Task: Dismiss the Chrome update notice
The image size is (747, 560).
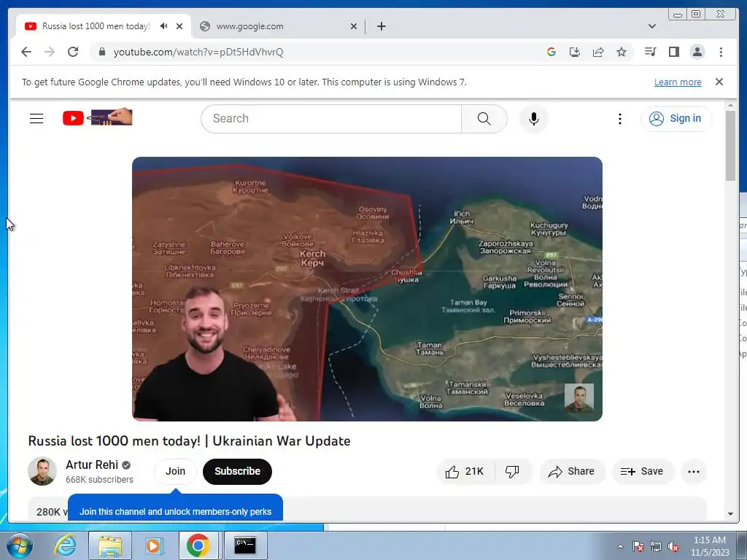Action: click(x=719, y=82)
